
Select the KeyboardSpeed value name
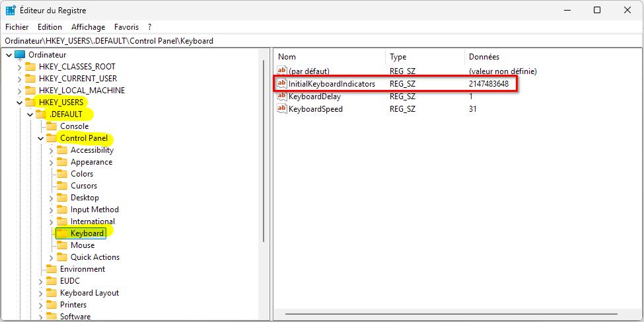coord(316,109)
